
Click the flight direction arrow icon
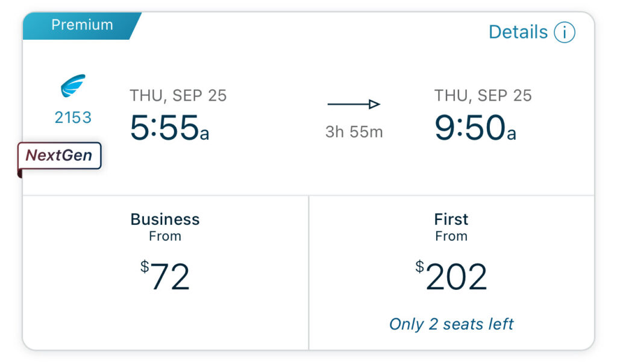353,104
